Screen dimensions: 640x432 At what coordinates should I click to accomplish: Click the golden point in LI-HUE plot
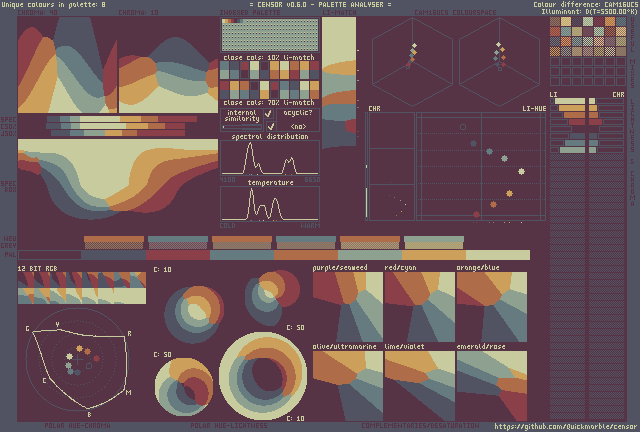(509, 194)
